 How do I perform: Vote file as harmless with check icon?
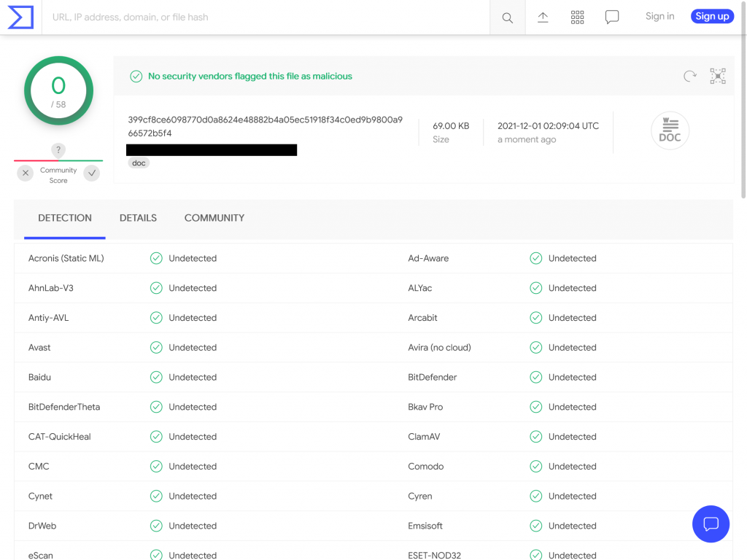(92, 173)
